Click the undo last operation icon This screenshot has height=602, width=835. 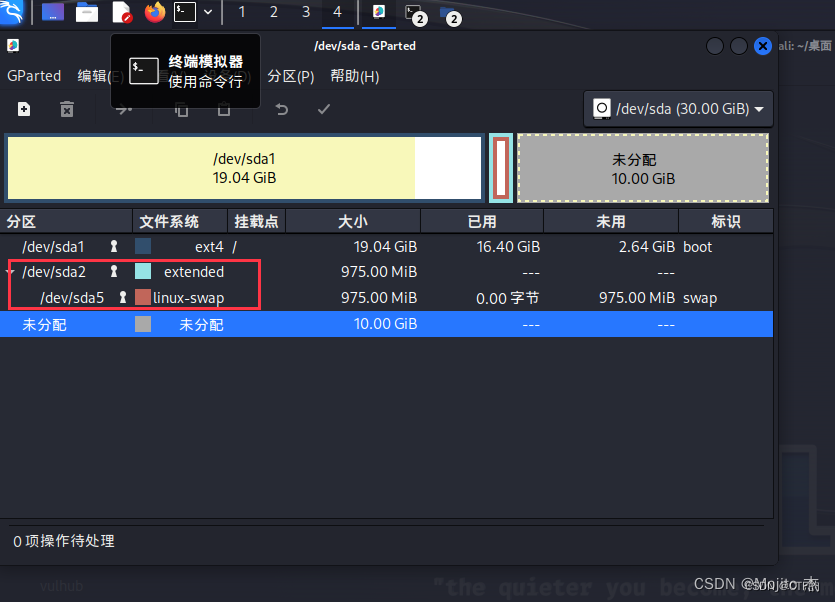[282, 109]
